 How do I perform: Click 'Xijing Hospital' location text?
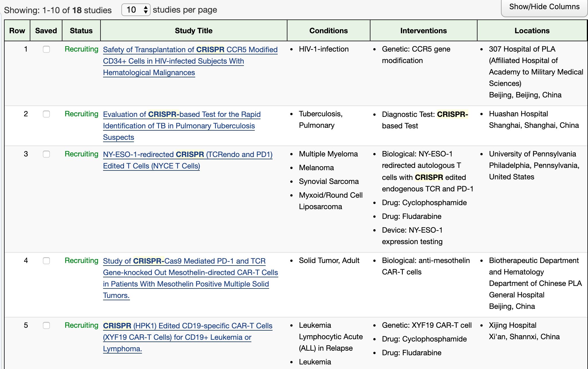coord(513,325)
